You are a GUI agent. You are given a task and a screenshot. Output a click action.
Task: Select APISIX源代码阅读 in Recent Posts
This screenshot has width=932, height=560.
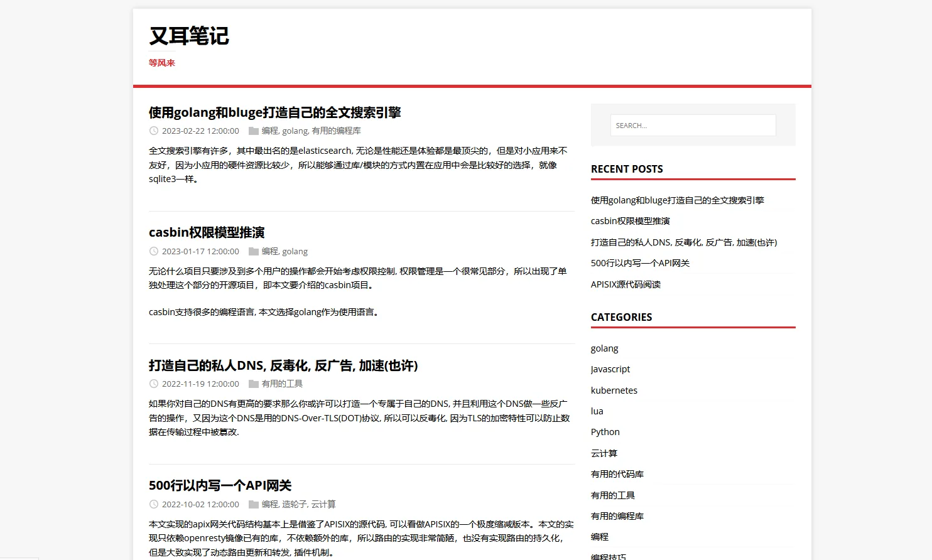(626, 284)
